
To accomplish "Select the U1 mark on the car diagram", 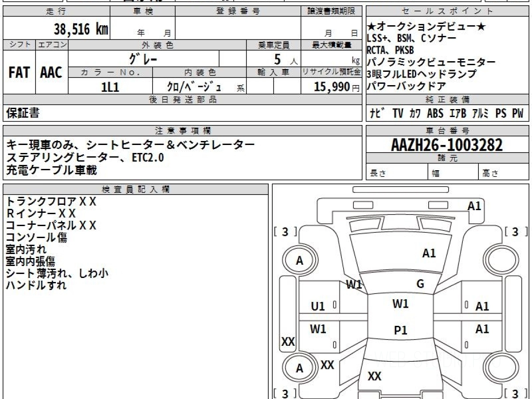I will 317,306.
